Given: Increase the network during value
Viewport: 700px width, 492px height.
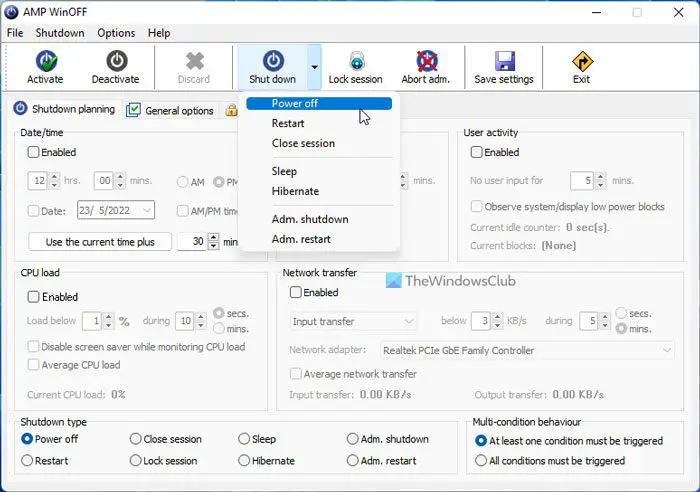Looking at the screenshot, I should pyautogui.click(x=605, y=317).
